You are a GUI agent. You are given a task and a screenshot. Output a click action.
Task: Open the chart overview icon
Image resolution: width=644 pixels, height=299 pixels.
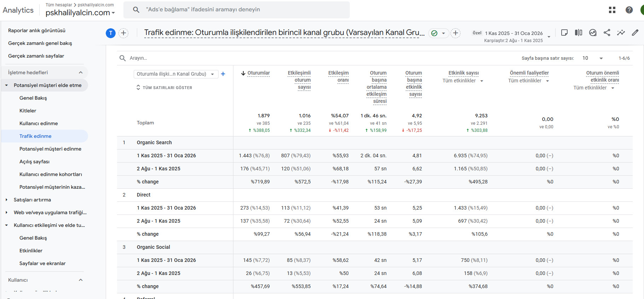(x=593, y=33)
